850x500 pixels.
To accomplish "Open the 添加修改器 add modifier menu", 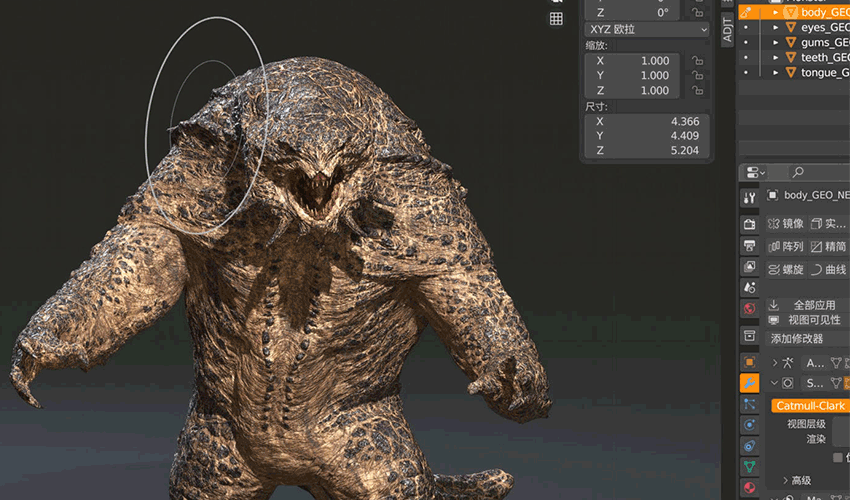I will [808, 339].
